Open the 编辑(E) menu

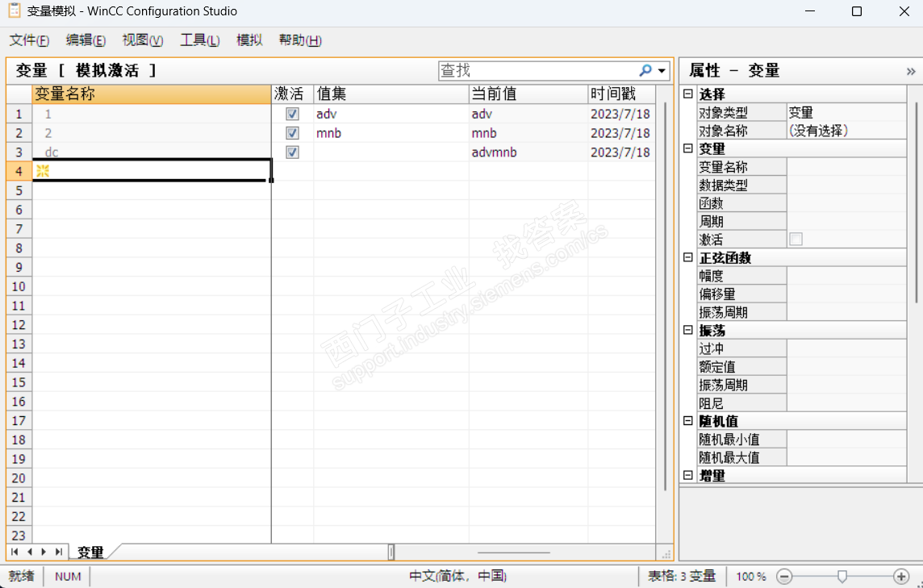click(x=86, y=40)
